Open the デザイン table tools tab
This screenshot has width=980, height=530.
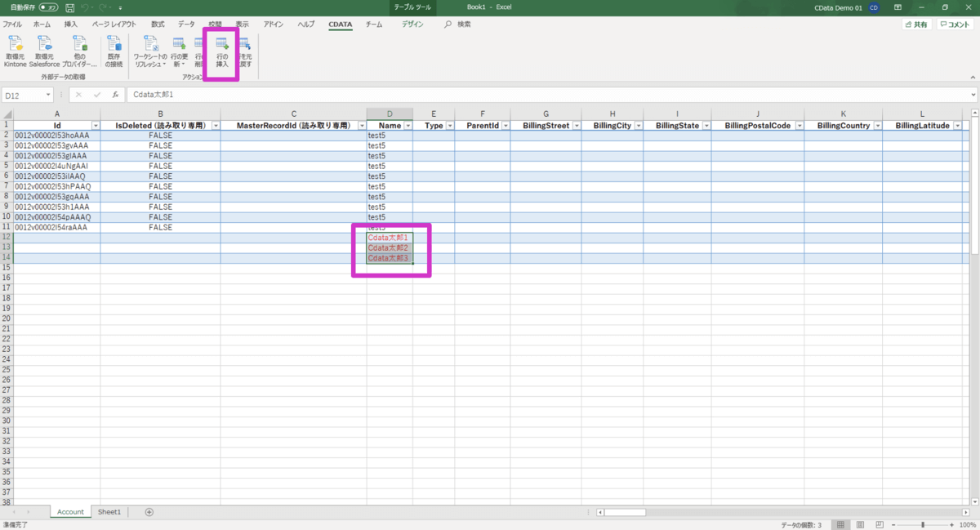412,24
